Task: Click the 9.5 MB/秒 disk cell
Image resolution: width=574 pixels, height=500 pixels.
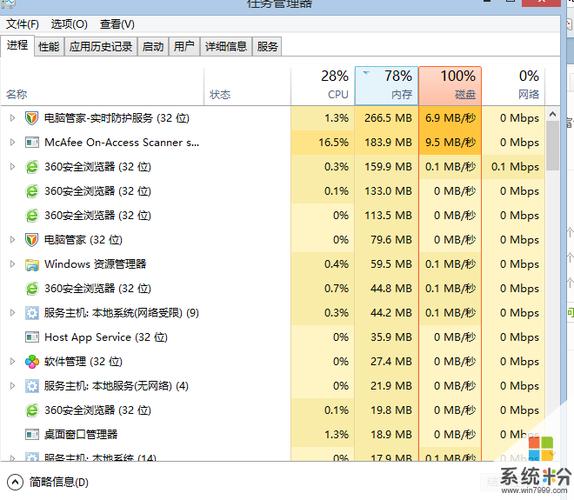Action: pyautogui.click(x=450, y=142)
